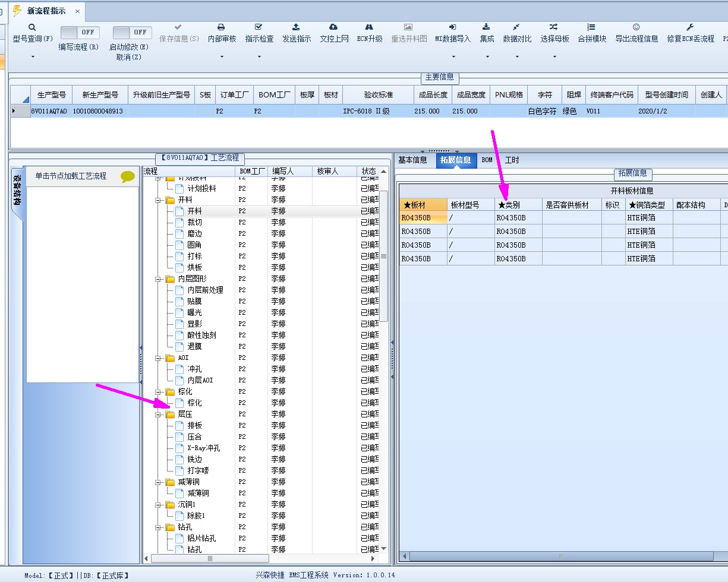The image size is (728, 582).
Task: Click the greyed 重选开料图 image icon
Action: click(x=408, y=27)
